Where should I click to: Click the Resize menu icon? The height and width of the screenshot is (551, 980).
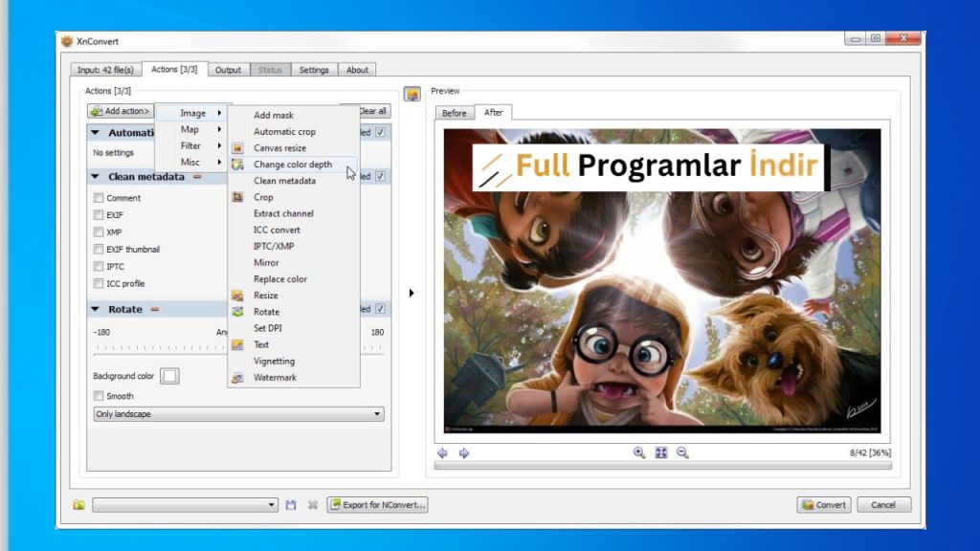[237, 296]
